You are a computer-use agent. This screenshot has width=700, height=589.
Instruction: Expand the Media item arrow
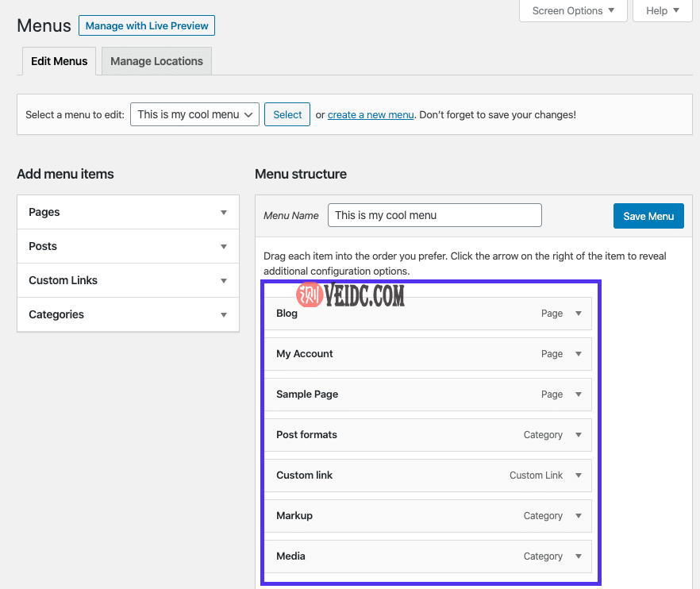[x=579, y=556]
